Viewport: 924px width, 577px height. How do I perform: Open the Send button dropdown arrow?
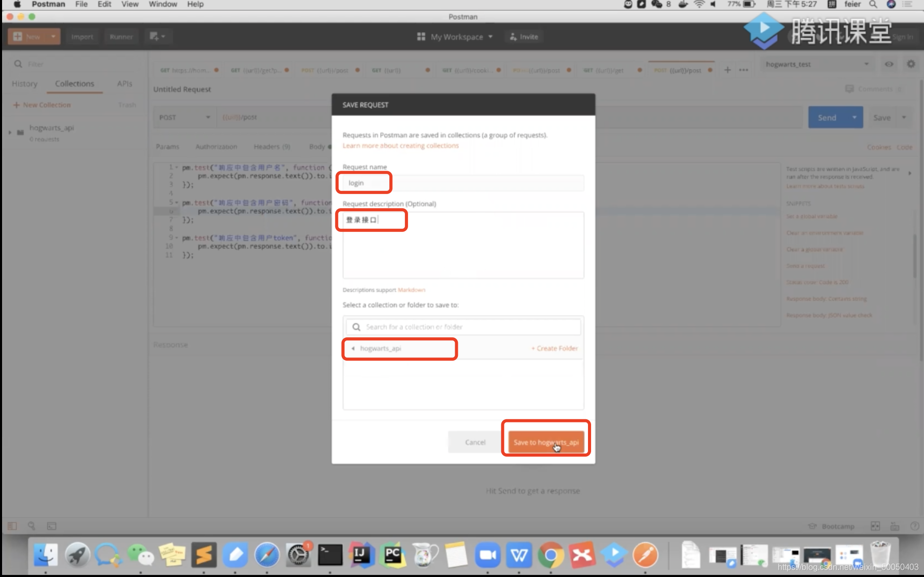pos(855,117)
